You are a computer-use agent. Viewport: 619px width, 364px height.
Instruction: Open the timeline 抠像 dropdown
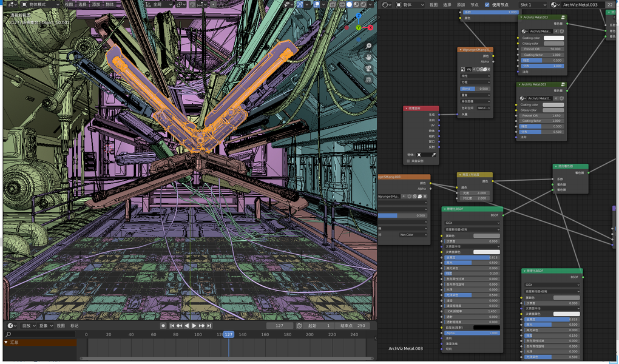click(x=46, y=326)
